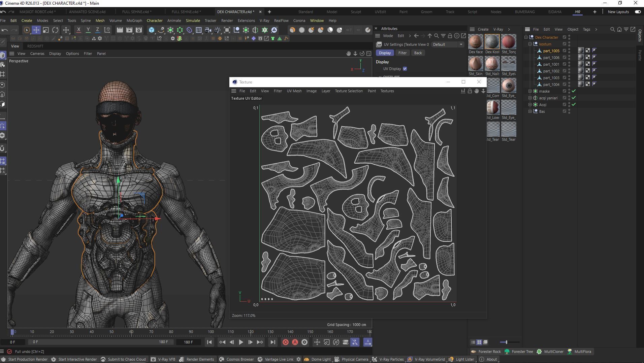
Task: Open the MoGraph menu
Action: [x=134, y=21]
